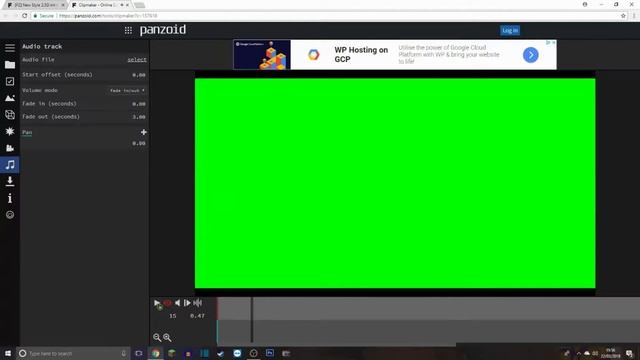The height and width of the screenshot is (360, 640).
Task: Open the landscape scenery icon in the sidebar
Action: coord(10,98)
